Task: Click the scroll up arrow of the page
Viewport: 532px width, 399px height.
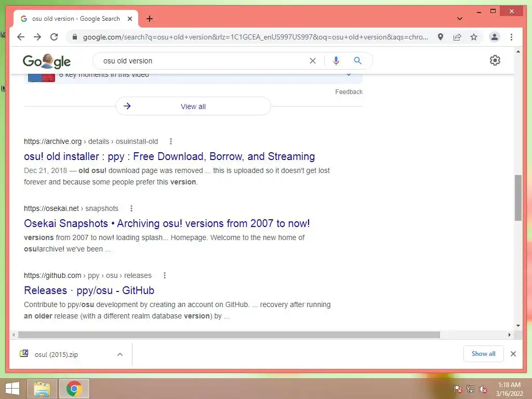Action: pyautogui.click(x=518, y=51)
